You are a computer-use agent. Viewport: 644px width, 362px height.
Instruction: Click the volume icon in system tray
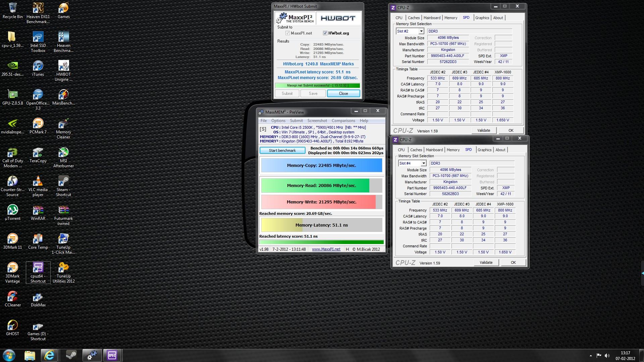tap(607, 356)
